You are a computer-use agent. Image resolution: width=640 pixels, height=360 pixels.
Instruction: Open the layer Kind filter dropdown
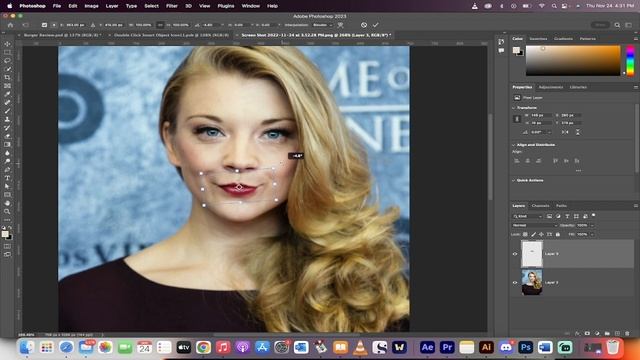point(527,216)
